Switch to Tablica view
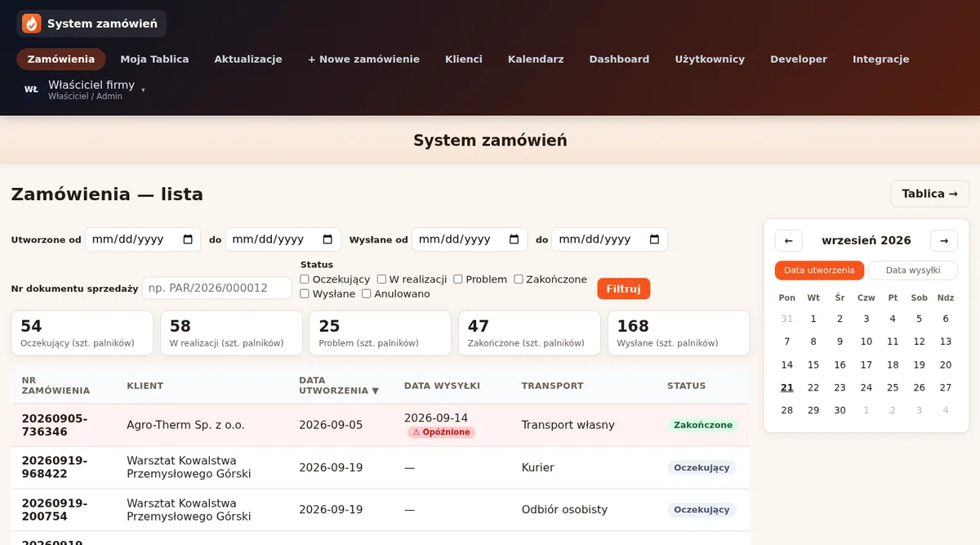This screenshot has width=980, height=545. click(929, 194)
